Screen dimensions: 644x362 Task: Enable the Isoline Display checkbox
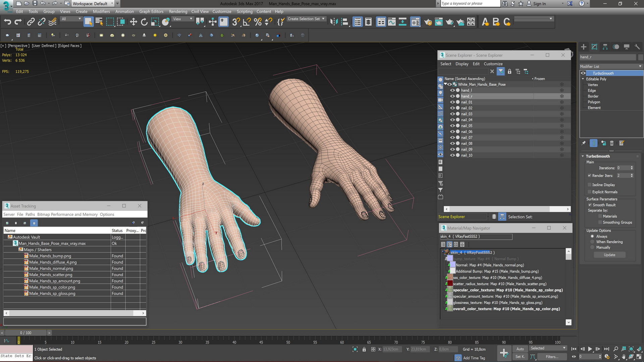(x=589, y=185)
